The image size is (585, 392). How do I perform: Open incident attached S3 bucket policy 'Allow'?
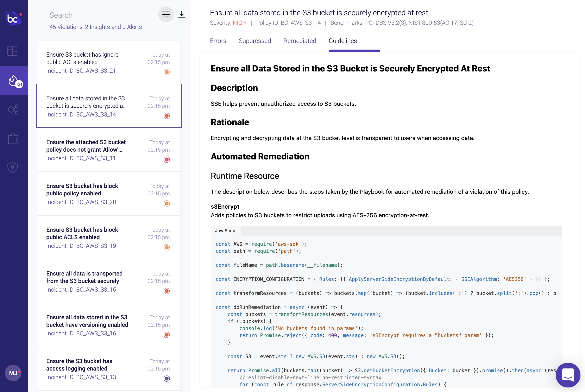(109, 150)
